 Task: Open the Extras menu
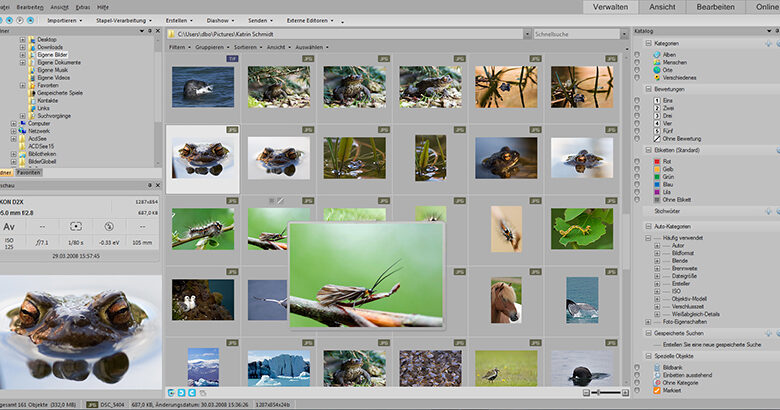(x=82, y=6)
